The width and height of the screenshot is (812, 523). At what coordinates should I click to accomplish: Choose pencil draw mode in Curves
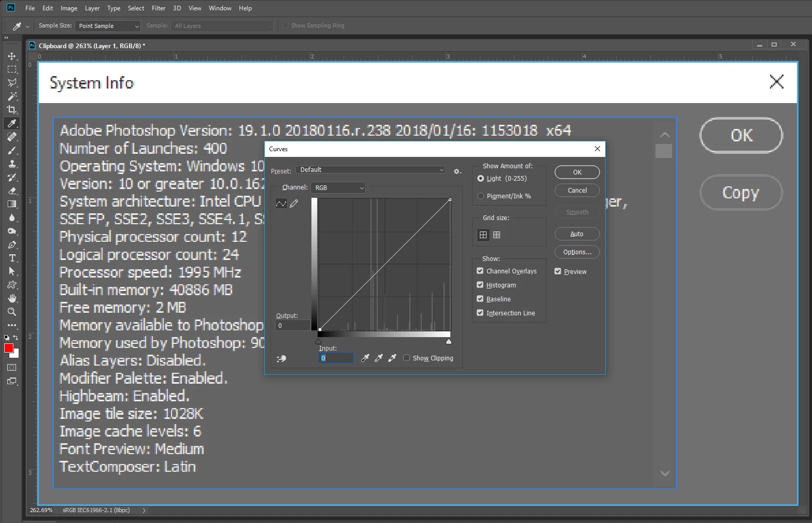(x=294, y=204)
